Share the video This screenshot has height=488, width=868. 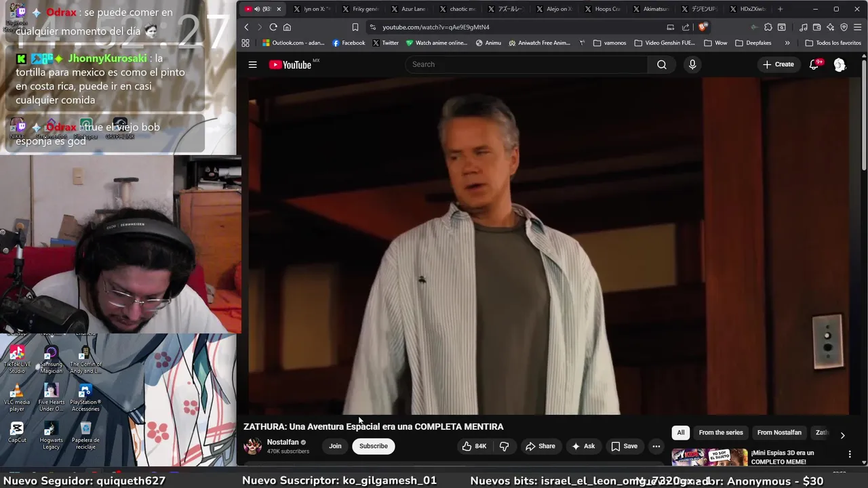pos(540,446)
